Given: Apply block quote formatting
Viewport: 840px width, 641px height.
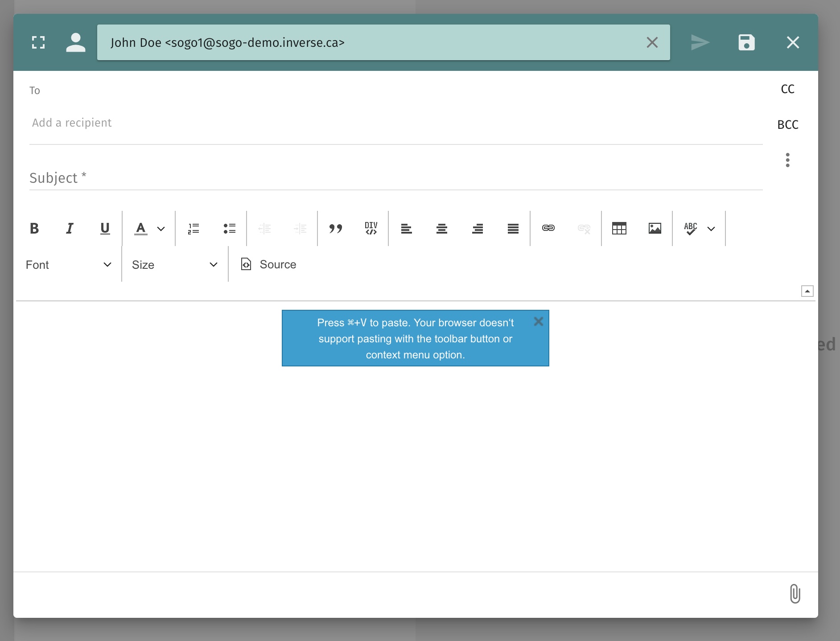Looking at the screenshot, I should (x=335, y=228).
